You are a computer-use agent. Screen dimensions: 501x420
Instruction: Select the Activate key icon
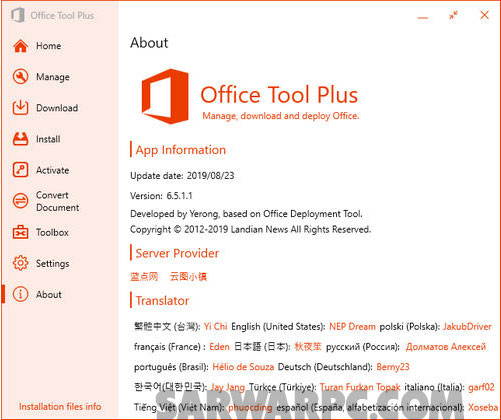click(20, 170)
